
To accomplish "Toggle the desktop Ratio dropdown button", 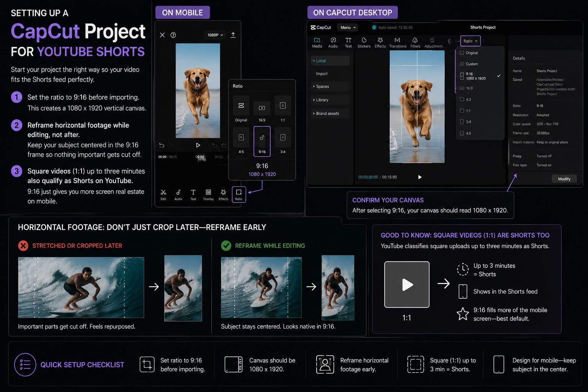I will [470, 41].
